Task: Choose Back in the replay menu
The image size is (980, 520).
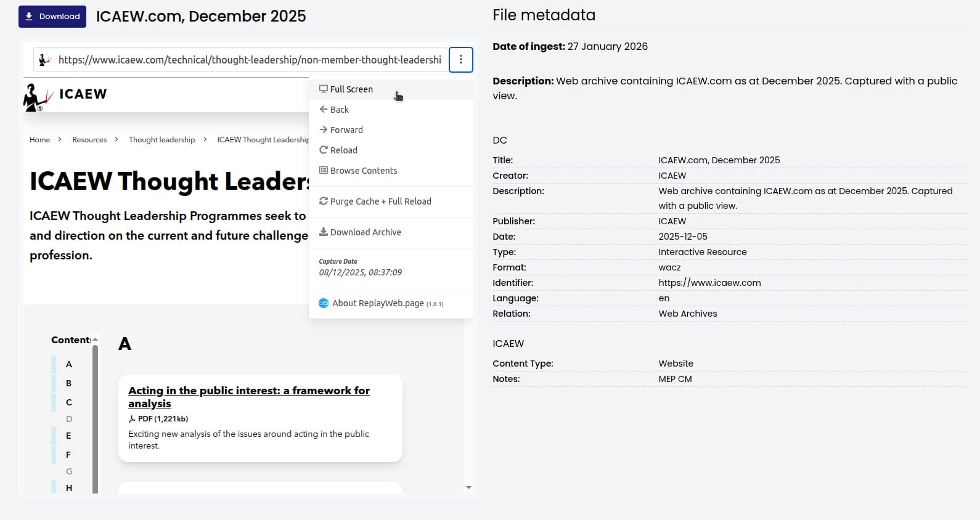Action: 391,110
